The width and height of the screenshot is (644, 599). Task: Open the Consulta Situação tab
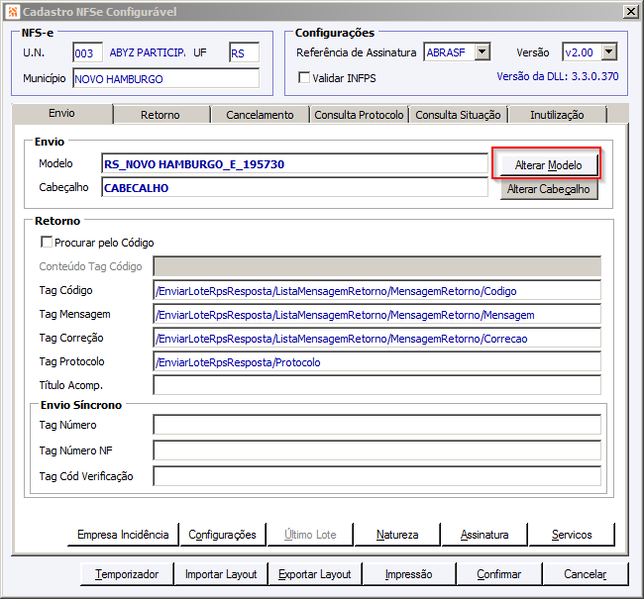pyautogui.click(x=458, y=115)
